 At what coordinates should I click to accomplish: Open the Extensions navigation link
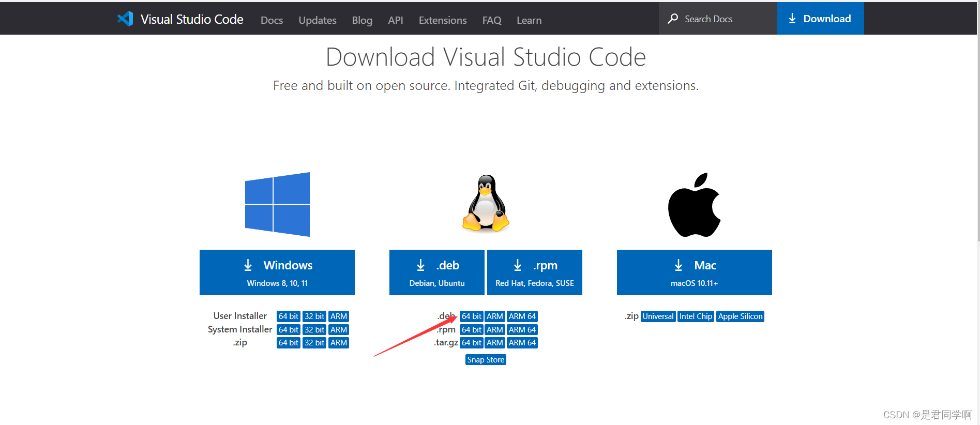click(443, 20)
